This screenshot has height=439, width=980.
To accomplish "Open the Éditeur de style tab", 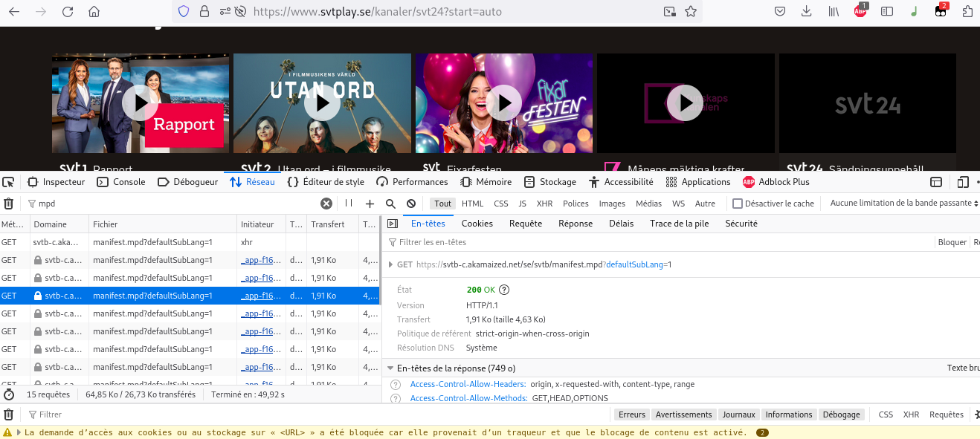I will [x=326, y=182].
